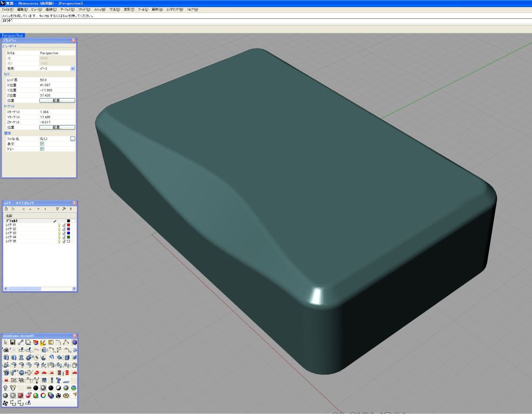Open the 投影 projection dropdown

(x=73, y=69)
